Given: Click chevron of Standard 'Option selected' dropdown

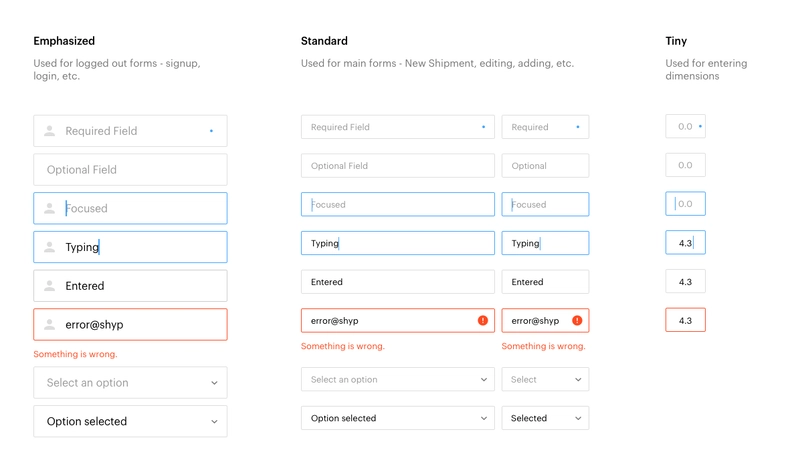Looking at the screenshot, I should click(x=484, y=418).
